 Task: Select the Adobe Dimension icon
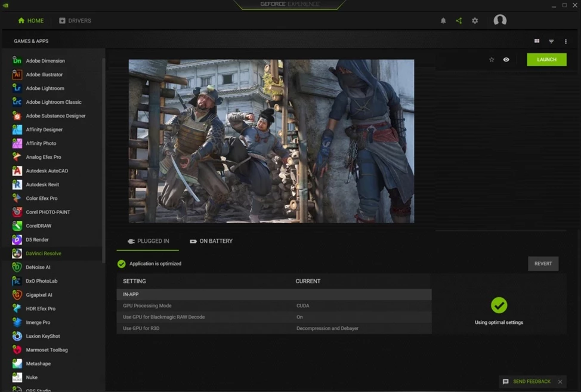click(17, 60)
